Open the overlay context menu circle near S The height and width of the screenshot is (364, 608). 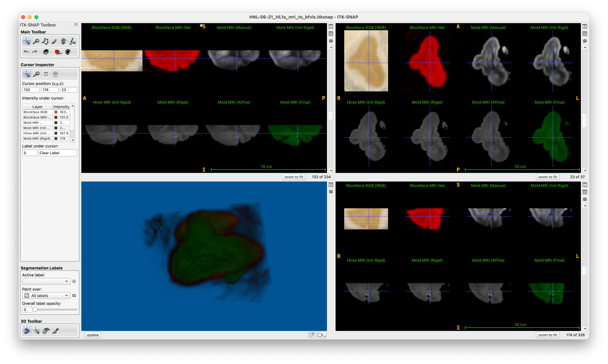click(201, 25)
